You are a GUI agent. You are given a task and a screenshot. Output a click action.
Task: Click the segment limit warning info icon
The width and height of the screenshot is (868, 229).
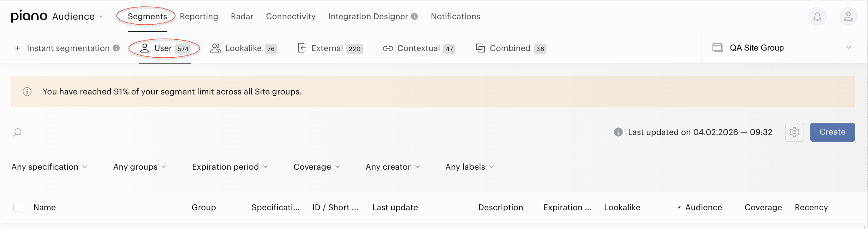point(27,92)
